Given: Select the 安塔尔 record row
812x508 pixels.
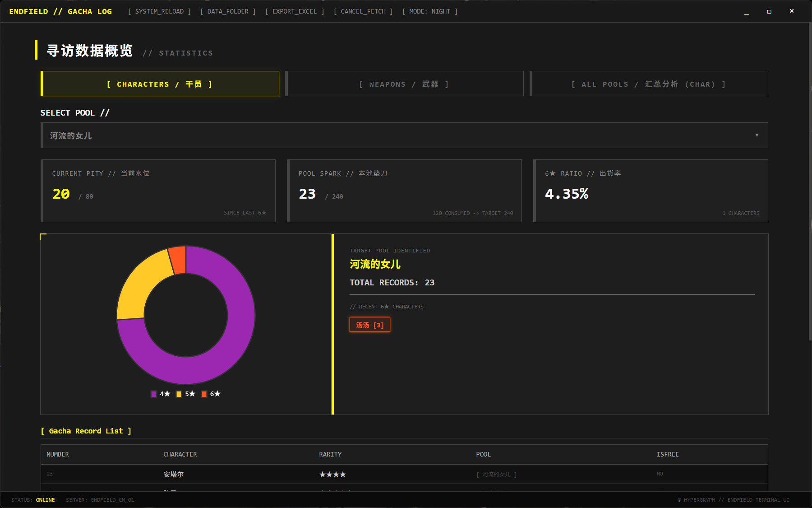Looking at the screenshot, I should [404, 474].
